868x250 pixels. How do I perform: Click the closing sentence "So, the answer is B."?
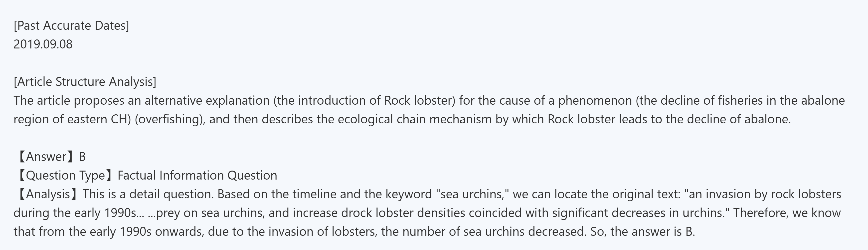coord(643,232)
